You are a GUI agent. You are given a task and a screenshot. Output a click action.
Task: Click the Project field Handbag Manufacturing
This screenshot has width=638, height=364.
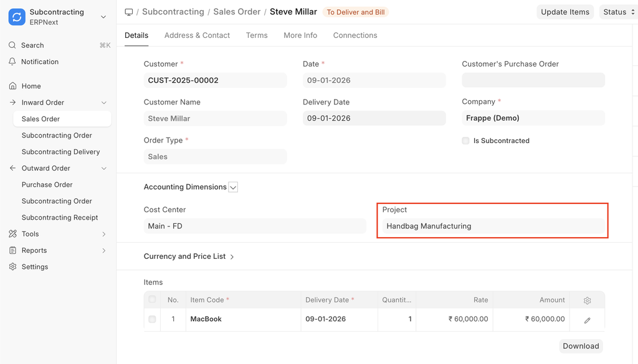click(492, 226)
